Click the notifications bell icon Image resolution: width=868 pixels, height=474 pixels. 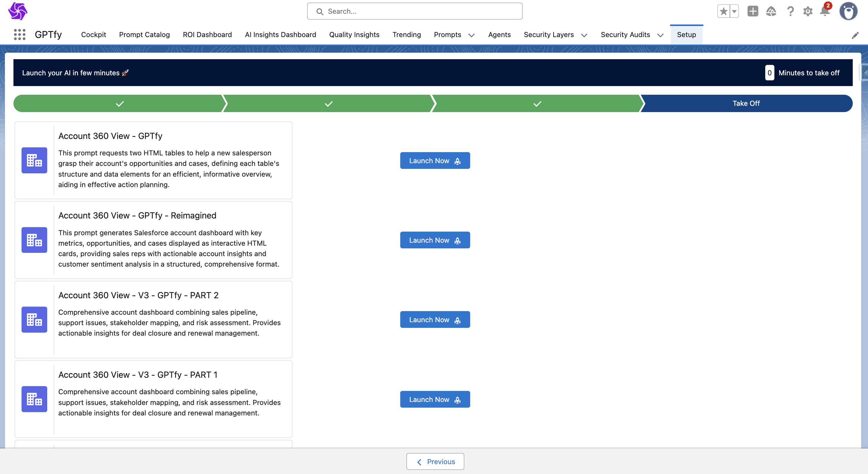tap(825, 11)
